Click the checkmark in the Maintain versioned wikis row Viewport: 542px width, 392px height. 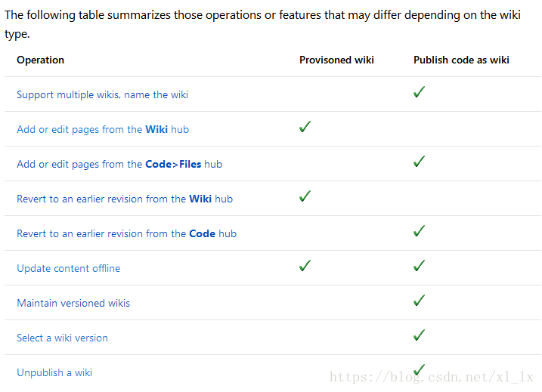click(419, 301)
